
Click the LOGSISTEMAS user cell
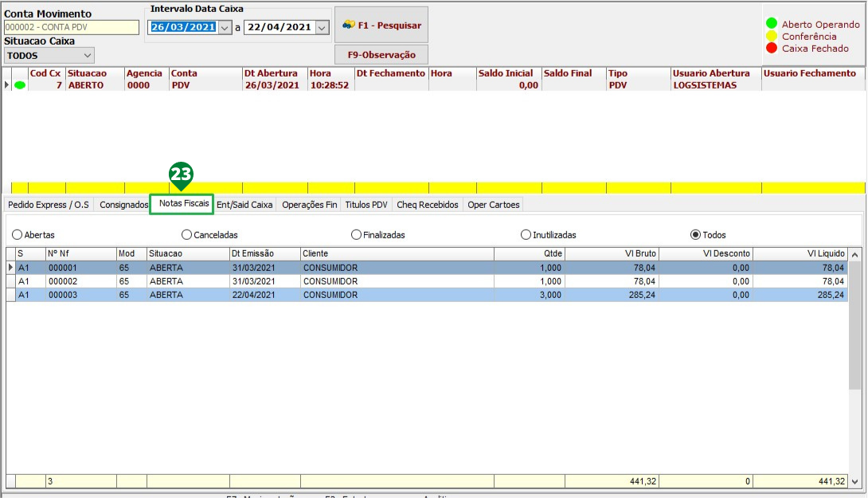coord(716,85)
